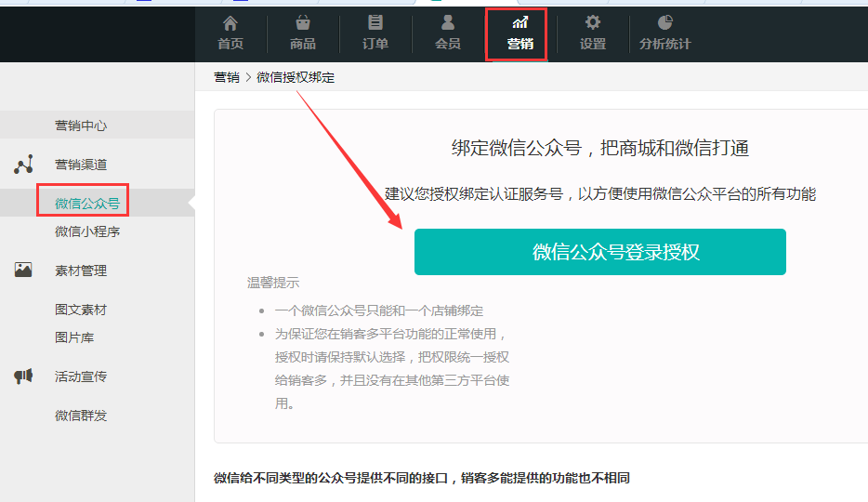Open 图文素材 sidebar entry
The image size is (868, 502).
(x=81, y=310)
